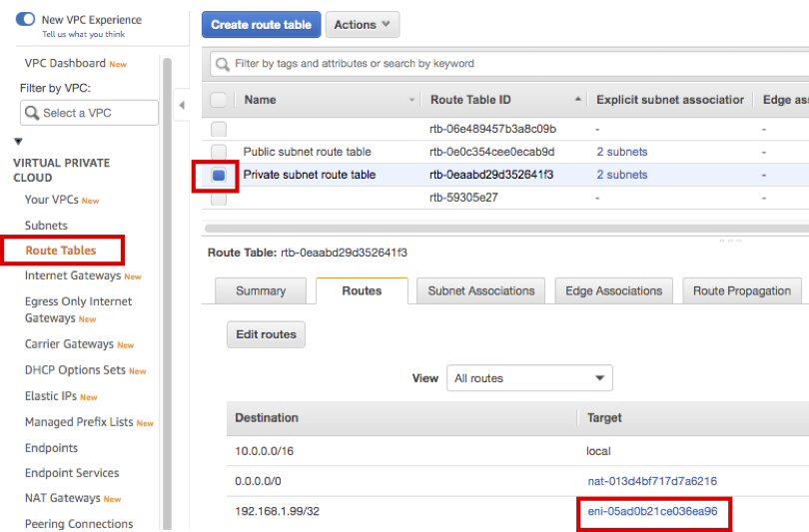Collapse the Virtual Private Cloud section triangle

pos(18,142)
